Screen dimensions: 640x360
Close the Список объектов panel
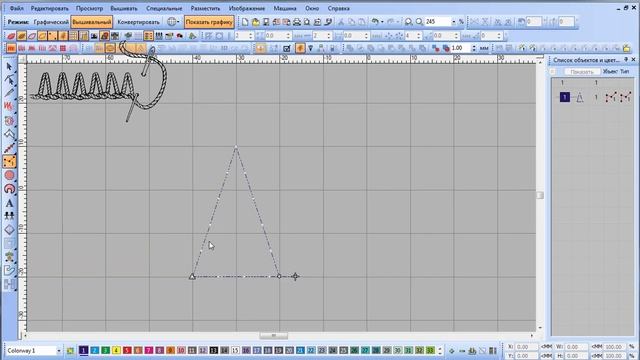633,60
